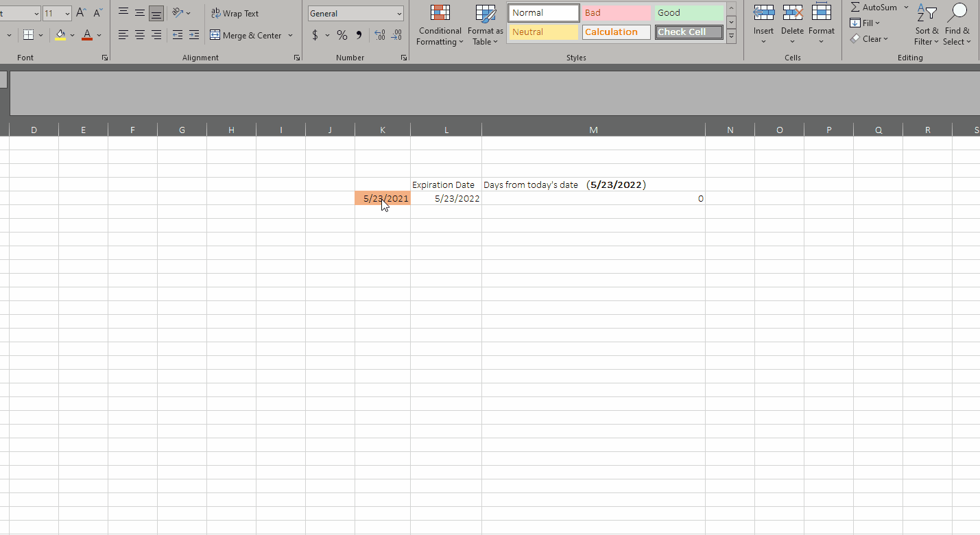The width and height of the screenshot is (980, 535).
Task: Insert cells with Insert button
Action: point(763,25)
